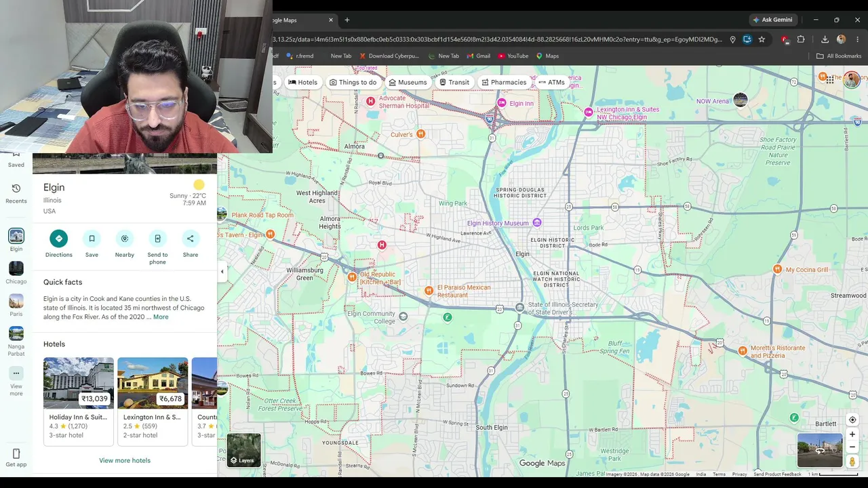Open Terms link on map footer
The height and width of the screenshot is (488, 868).
click(719, 474)
